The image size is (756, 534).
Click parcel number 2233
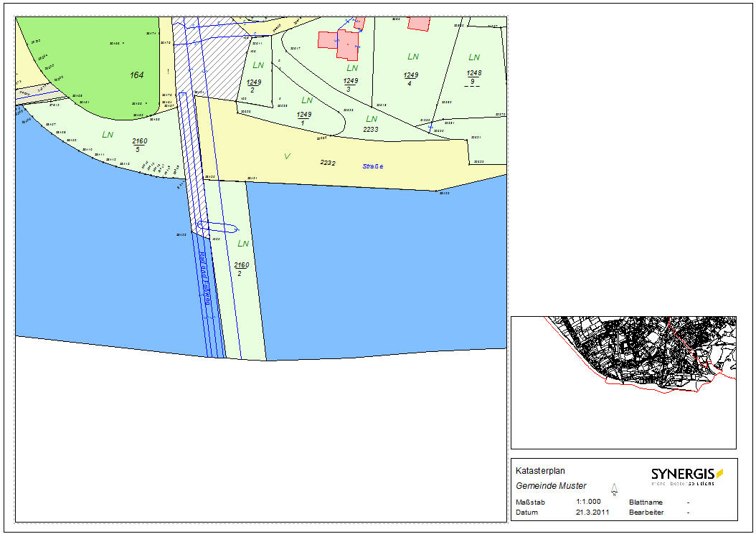(371, 130)
